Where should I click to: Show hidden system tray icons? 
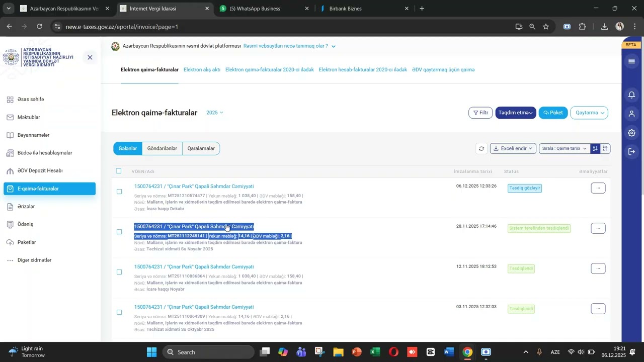coord(526,352)
